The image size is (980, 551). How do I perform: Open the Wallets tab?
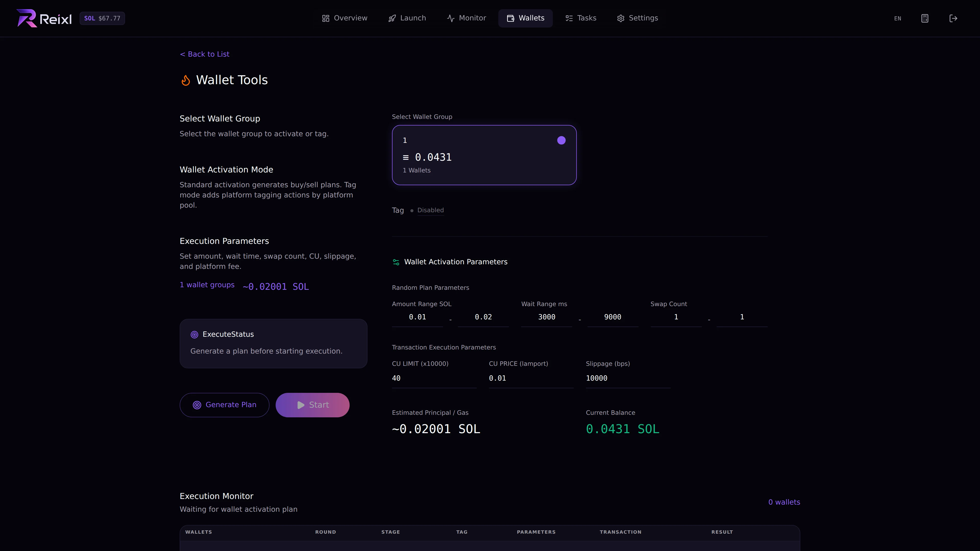(x=525, y=18)
